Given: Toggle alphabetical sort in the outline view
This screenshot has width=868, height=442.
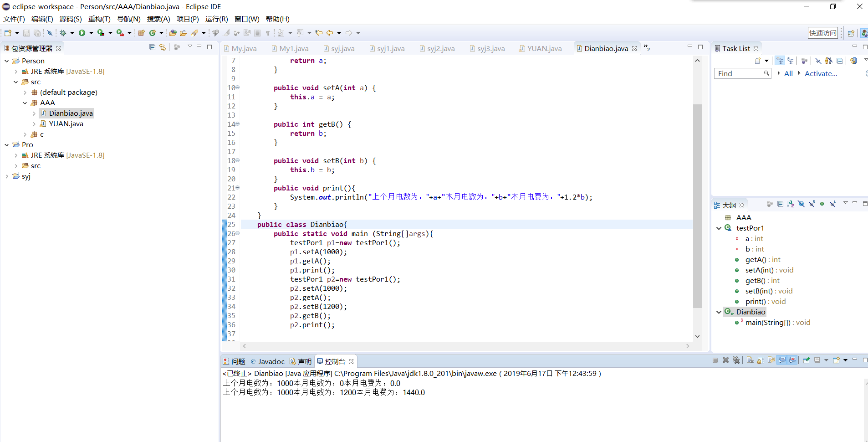Looking at the screenshot, I should click(791, 204).
